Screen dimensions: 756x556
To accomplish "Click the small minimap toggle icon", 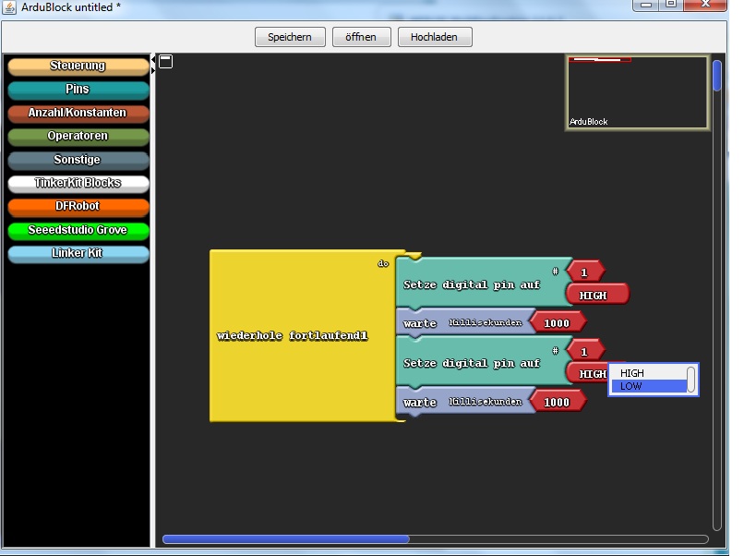I will pyautogui.click(x=165, y=62).
